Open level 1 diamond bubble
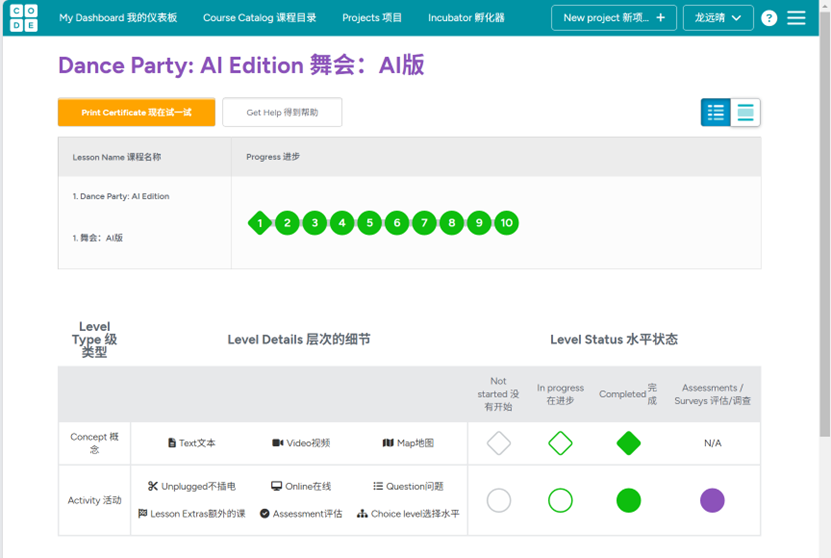The image size is (831, 558). (x=260, y=223)
